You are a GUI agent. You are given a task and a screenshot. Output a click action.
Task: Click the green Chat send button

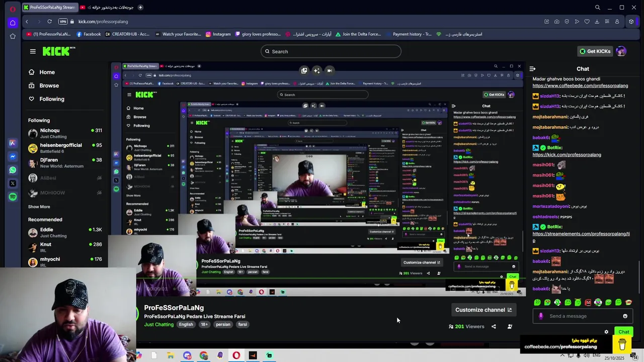624,332
